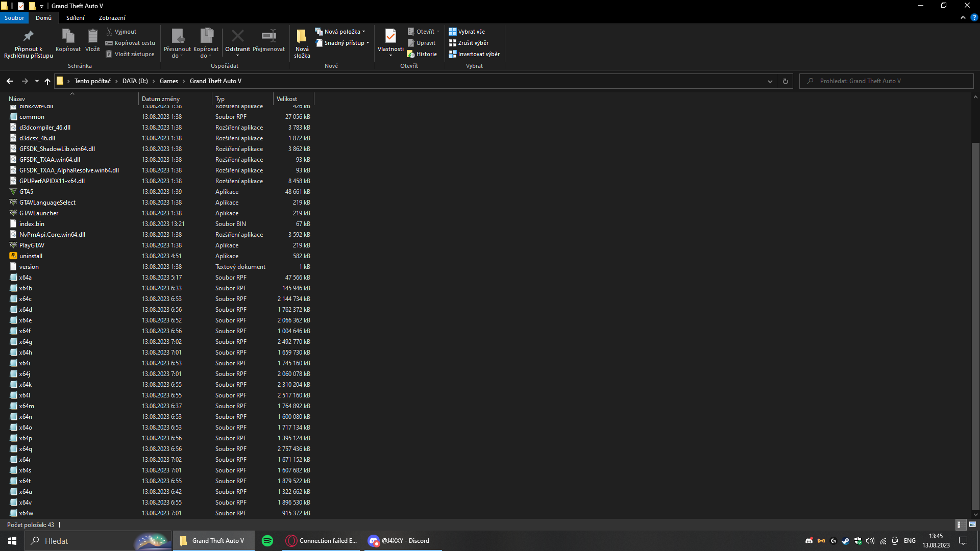
Task: Open the Zobrazení ribbon tab
Action: pos(112,18)
